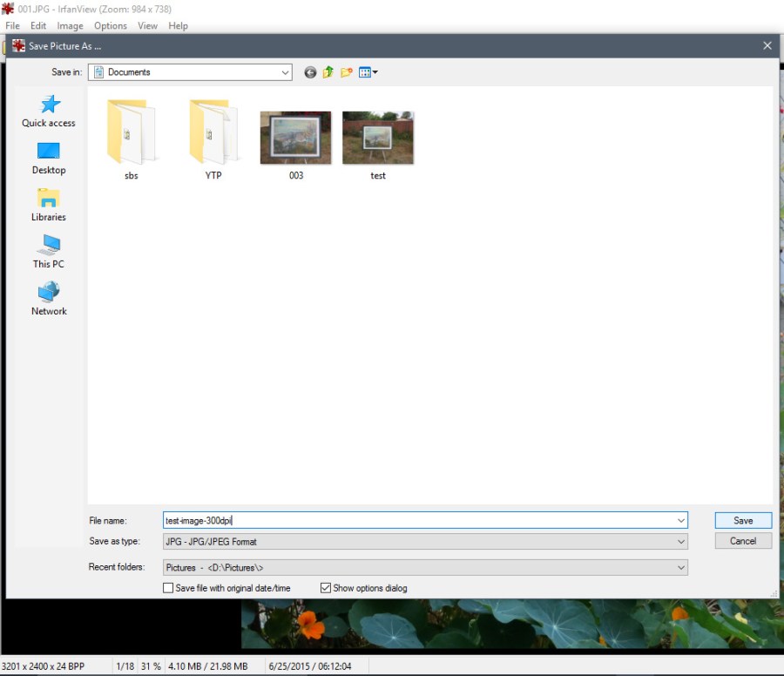This screenshot has width=784, height=676.
Task: Open the Options menu
Action: pyautogui.click(x=111, y=26)
